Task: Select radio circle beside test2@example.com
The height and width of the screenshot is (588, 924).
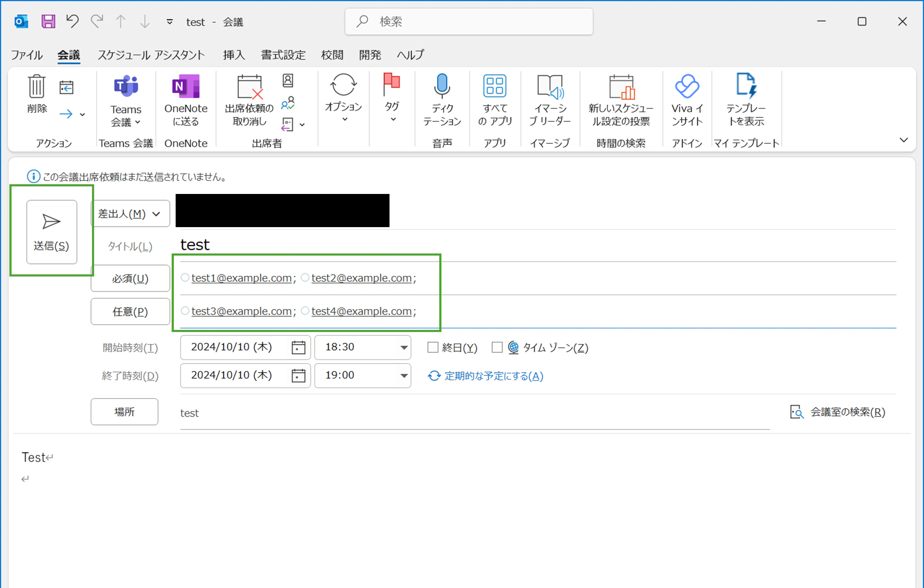Action: tap(305, 277)
